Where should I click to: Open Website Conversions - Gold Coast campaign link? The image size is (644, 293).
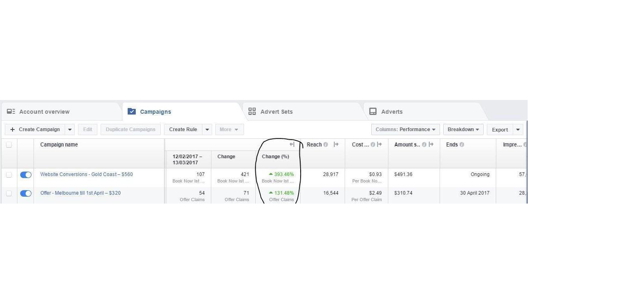(x=86, y=174)
